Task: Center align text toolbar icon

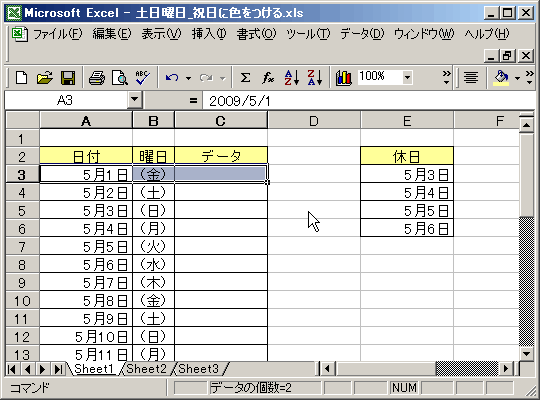Action: click(x=471, y=78)
